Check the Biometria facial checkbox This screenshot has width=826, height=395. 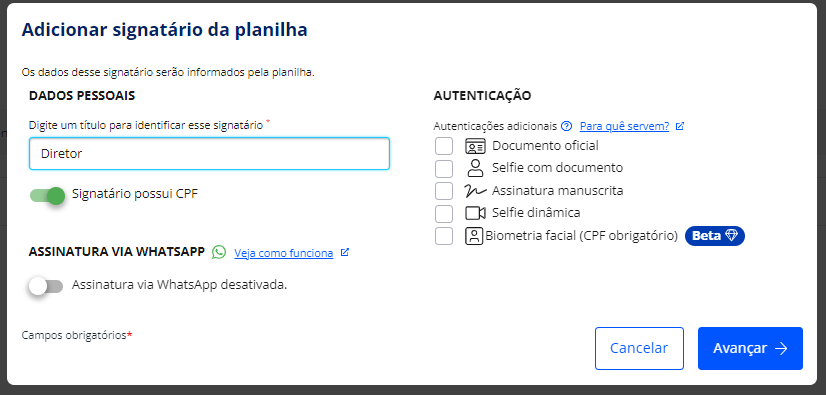(444, 236)
